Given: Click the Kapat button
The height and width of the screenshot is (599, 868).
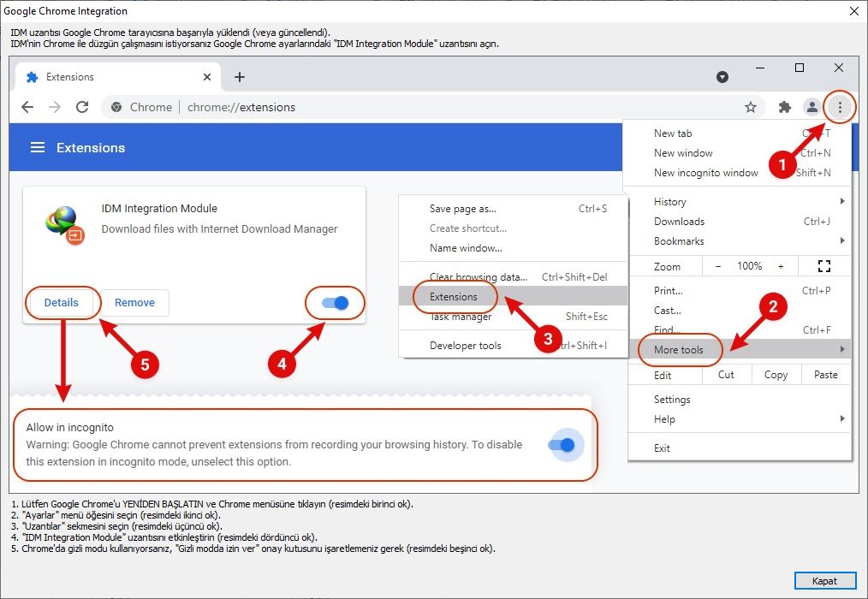Looking at the screenshot, I should pos(824,581).
